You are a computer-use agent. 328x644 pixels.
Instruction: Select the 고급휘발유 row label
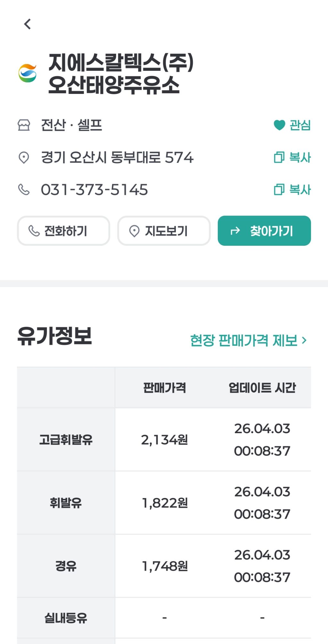[x=66, y=440]
